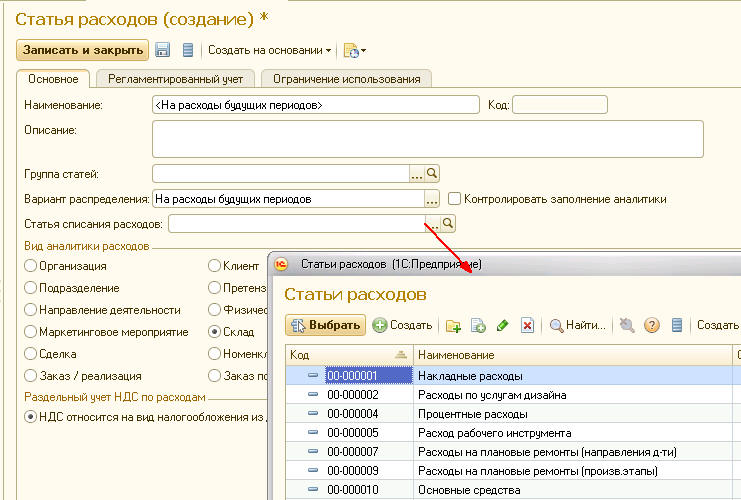Viewport: 741px width, 500px height.
Task: Select row Расходы на плановые ремонты (направления д-ти)
Action: [513, 451]
